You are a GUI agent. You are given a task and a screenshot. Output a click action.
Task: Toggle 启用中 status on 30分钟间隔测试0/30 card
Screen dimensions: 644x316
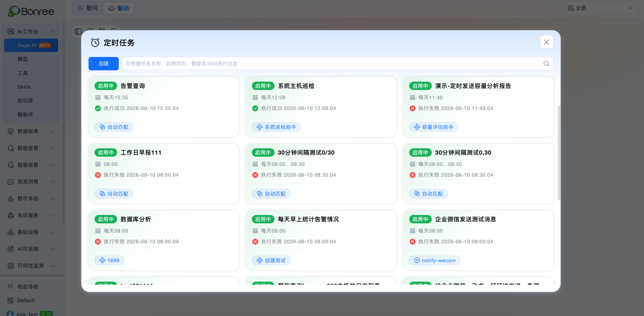pyautogui.click(x=263, y=152)
